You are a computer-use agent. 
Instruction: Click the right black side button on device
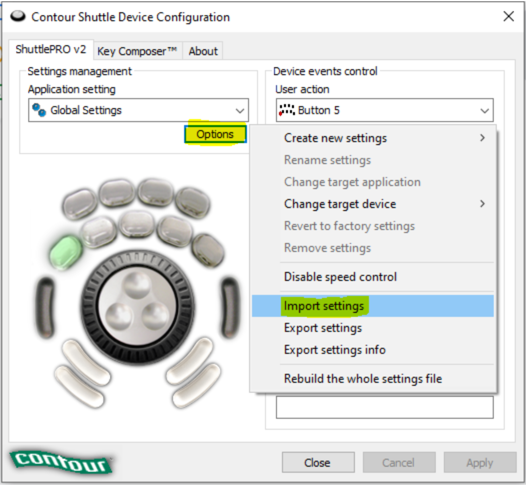point(230,307)
